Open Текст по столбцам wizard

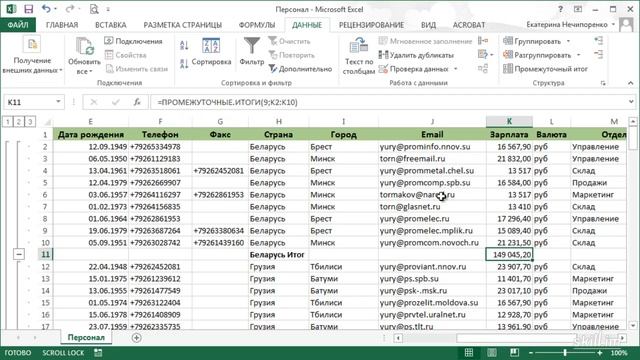(x=359, y=56)
